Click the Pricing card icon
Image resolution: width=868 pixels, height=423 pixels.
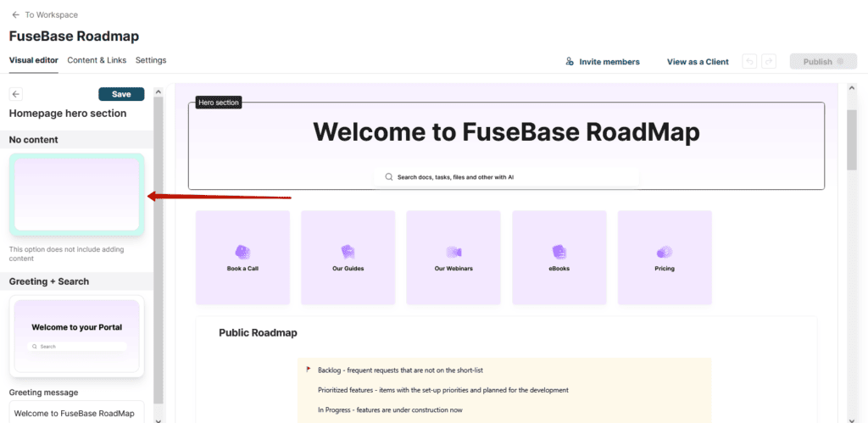point(665,253)
